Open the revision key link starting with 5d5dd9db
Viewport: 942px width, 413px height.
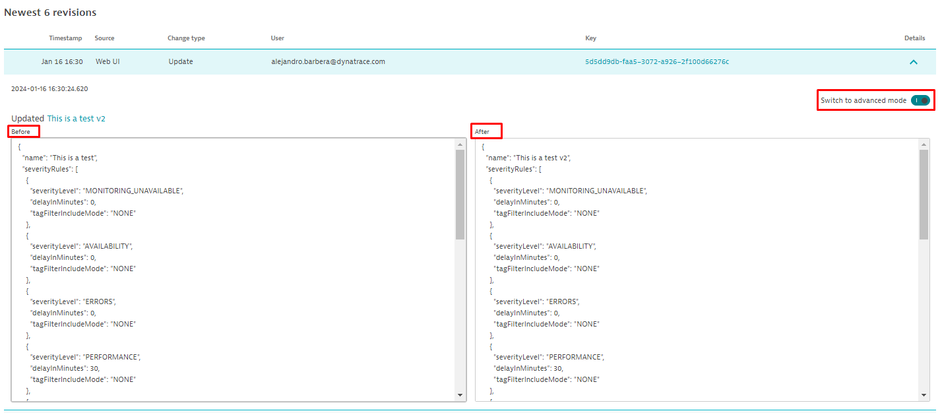point(656,62)
